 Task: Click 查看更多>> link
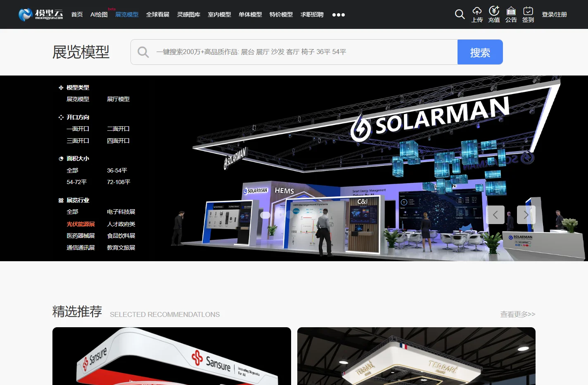[x=518, y=314]
